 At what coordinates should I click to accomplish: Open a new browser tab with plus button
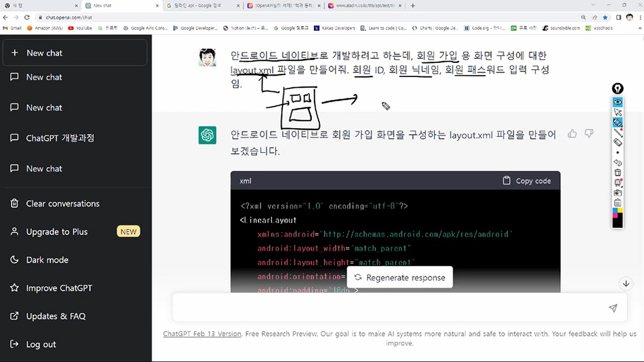point(413,6)
